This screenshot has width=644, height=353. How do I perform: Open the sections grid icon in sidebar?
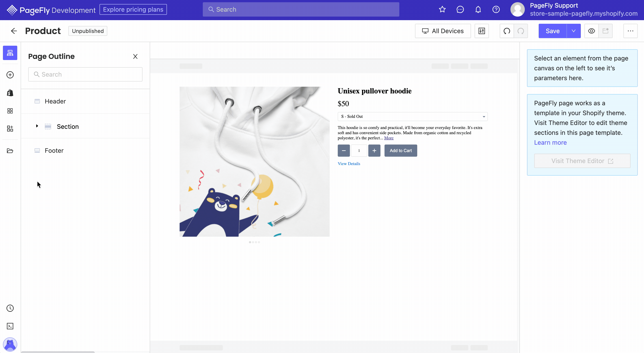(10, 111)
